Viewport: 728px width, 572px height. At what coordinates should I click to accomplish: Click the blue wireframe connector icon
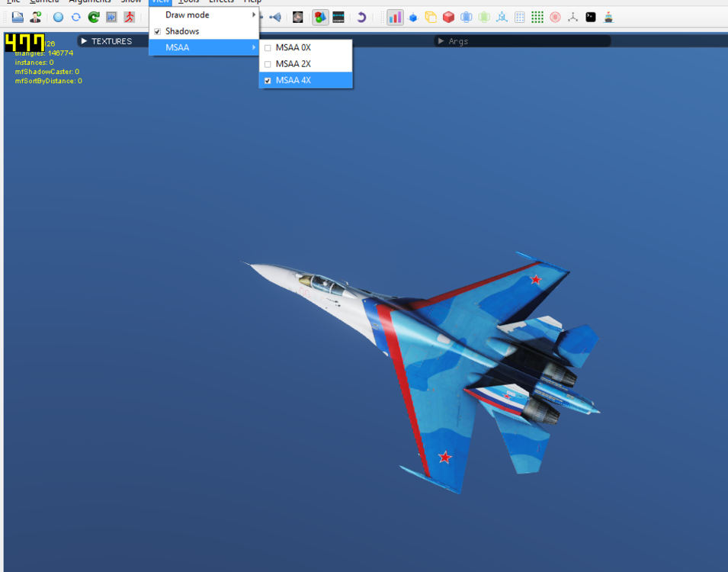coord(502,18)
